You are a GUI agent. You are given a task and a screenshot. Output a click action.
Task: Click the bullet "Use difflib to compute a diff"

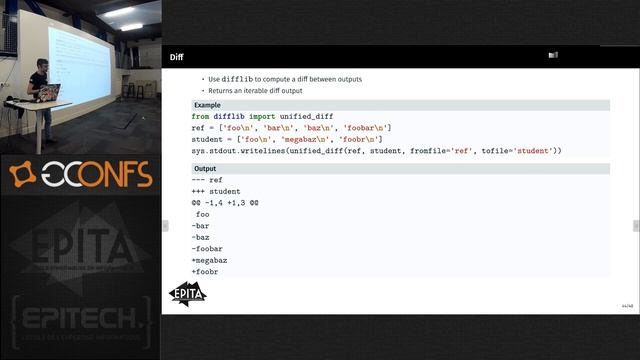pos(285,79)
